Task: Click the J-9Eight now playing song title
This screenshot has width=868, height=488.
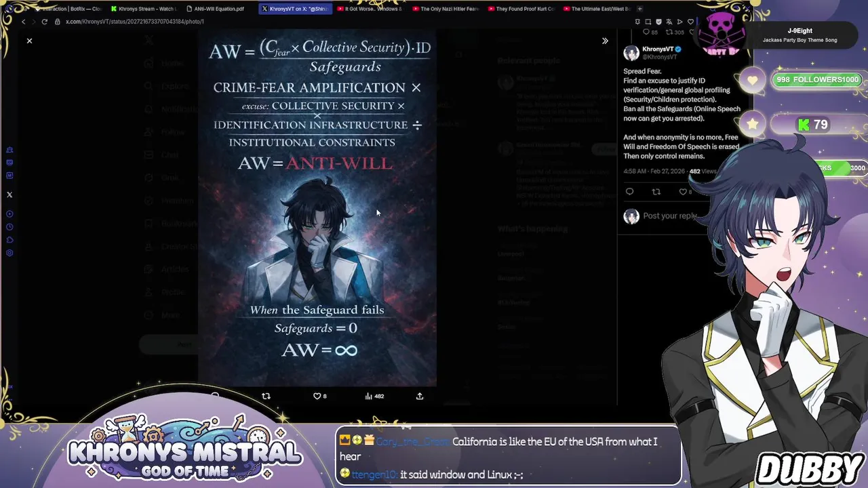Action: point(800,30)
